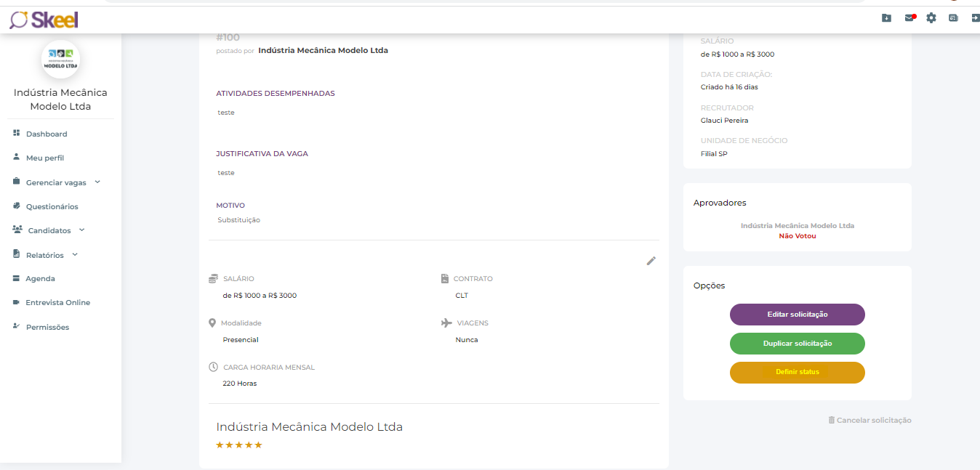
Task: Click the trash icon beside Cancelar solicitação
Action: tap(831, 420)
